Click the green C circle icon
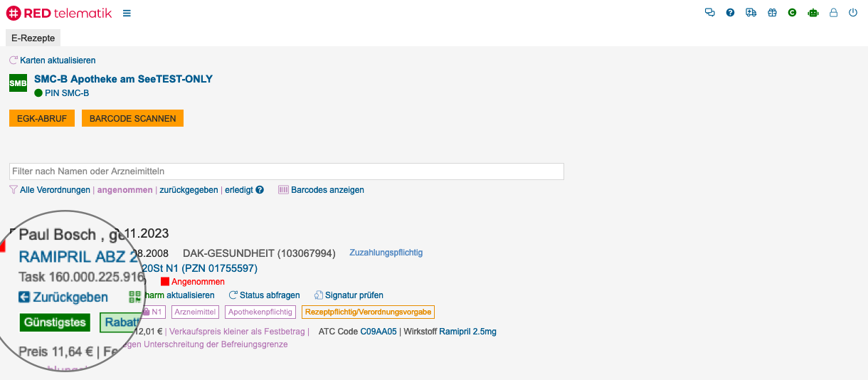868x380 pixels. (792, 13)
